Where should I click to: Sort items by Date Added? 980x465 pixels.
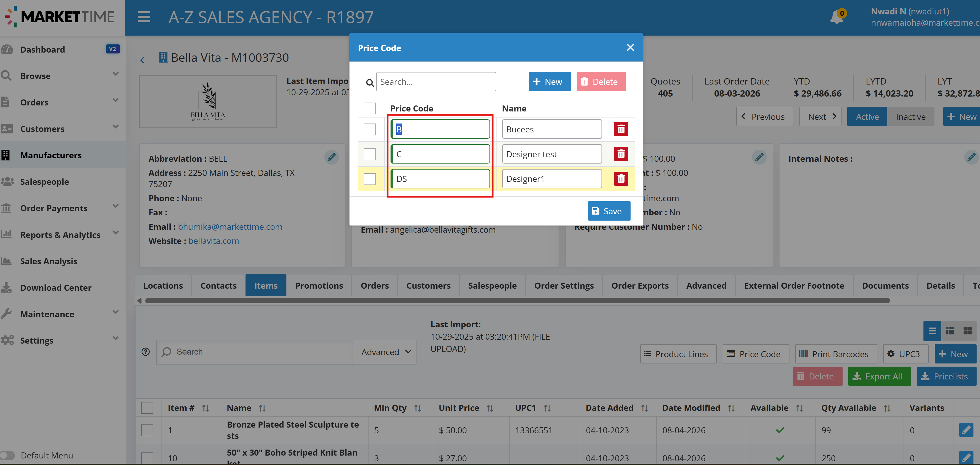(644, 408)
